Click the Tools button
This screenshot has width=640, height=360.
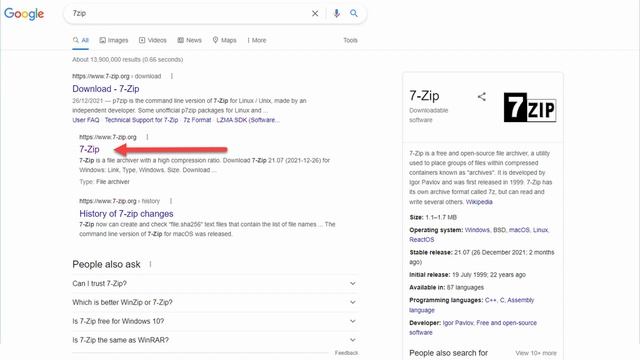coord(350,40)
